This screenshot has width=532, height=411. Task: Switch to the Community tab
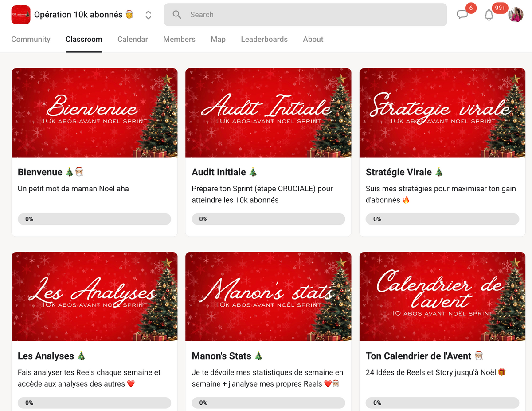pyautogui.click(x=31, y=39)
